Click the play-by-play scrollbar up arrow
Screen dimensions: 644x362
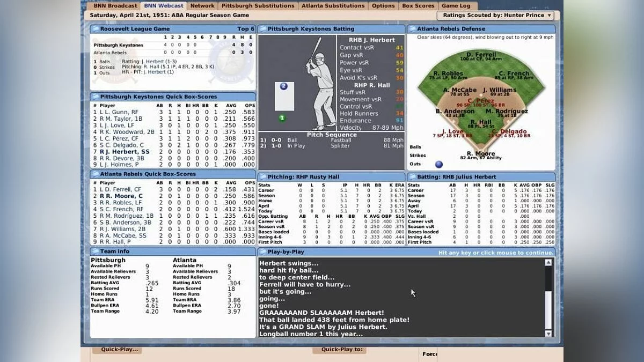pos(548,262)
